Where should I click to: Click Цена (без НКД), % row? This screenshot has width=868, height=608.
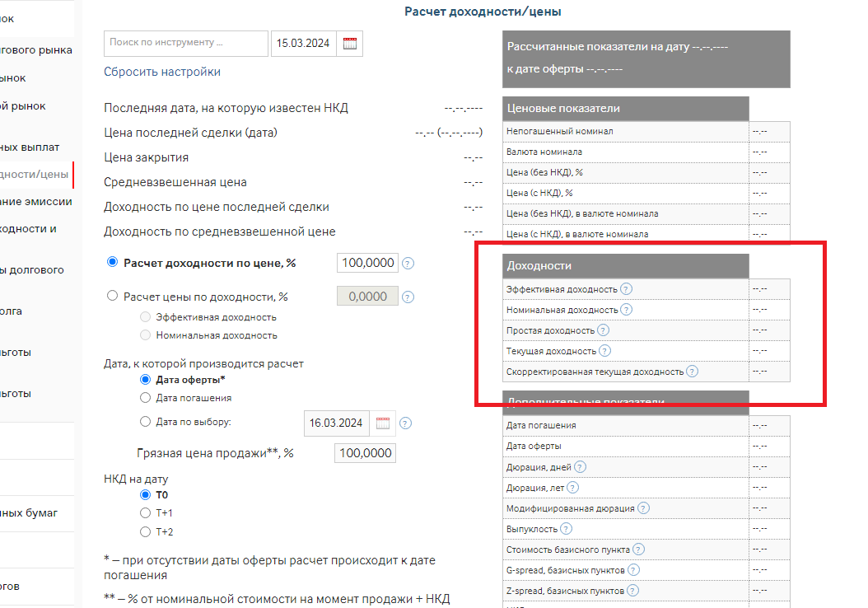click(646, 173)
